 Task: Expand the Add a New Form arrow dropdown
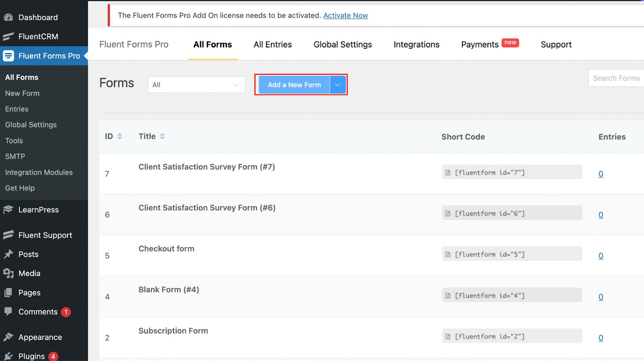(338, 85)
